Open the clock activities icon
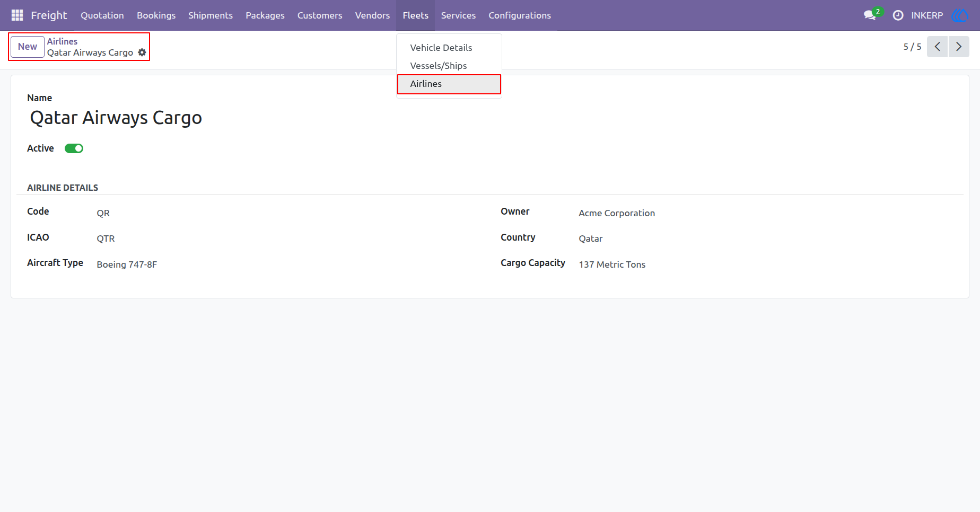The image size is (980, 512). (x=898, y=15)
